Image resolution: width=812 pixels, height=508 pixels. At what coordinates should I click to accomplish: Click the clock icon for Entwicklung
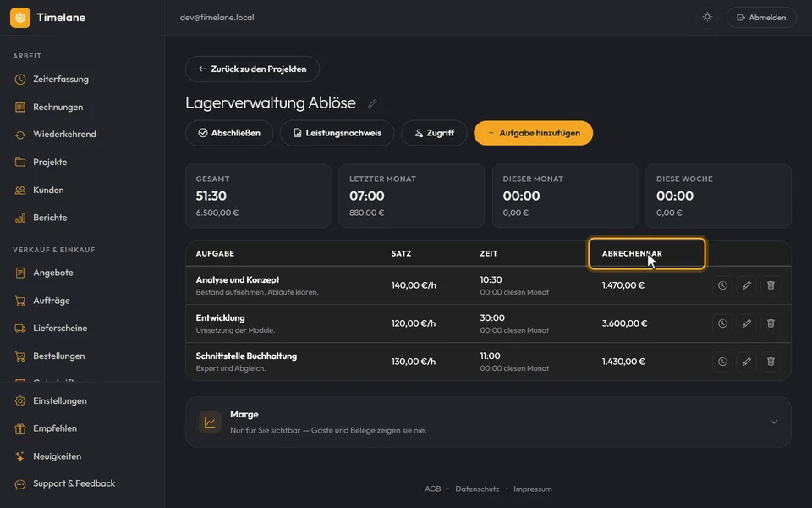[x=722, y=323]
